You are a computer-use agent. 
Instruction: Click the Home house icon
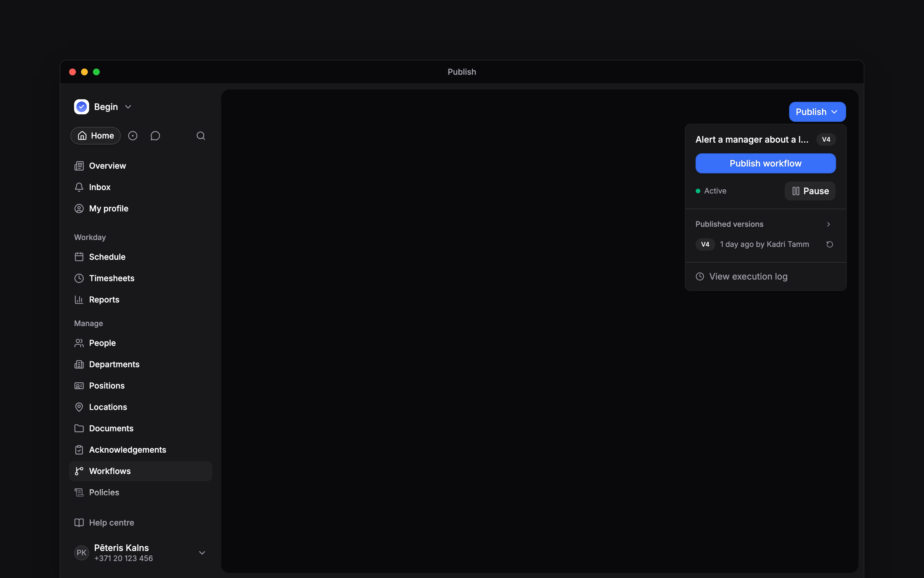82,136
